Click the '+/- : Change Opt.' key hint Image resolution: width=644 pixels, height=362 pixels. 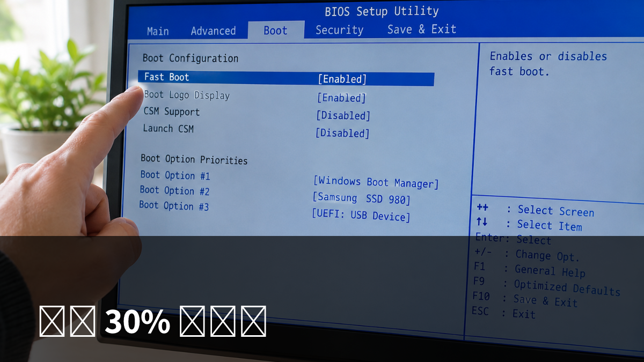coord(527,254)
